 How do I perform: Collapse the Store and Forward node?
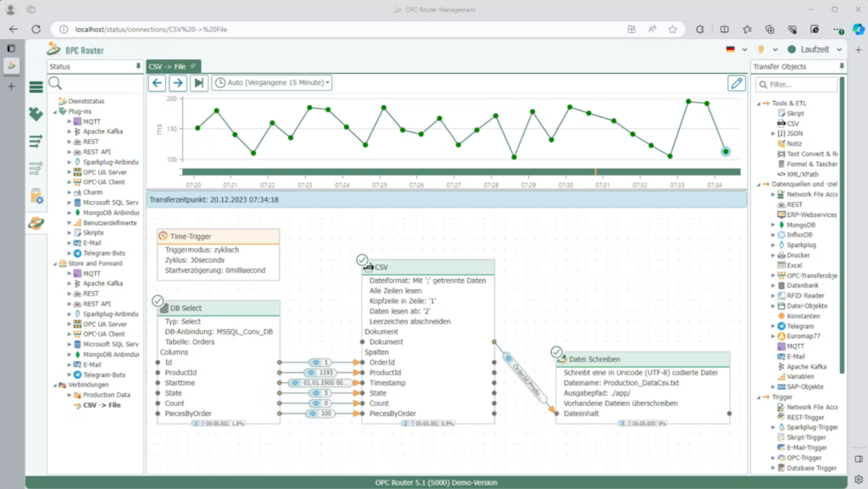(x=55, y=264)
